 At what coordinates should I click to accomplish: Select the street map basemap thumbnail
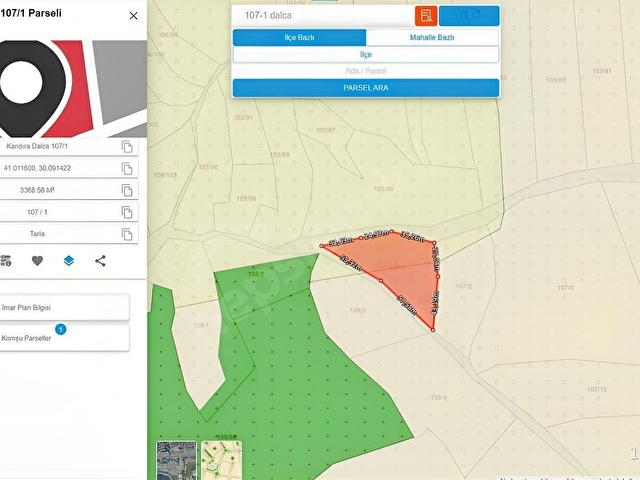221,460
